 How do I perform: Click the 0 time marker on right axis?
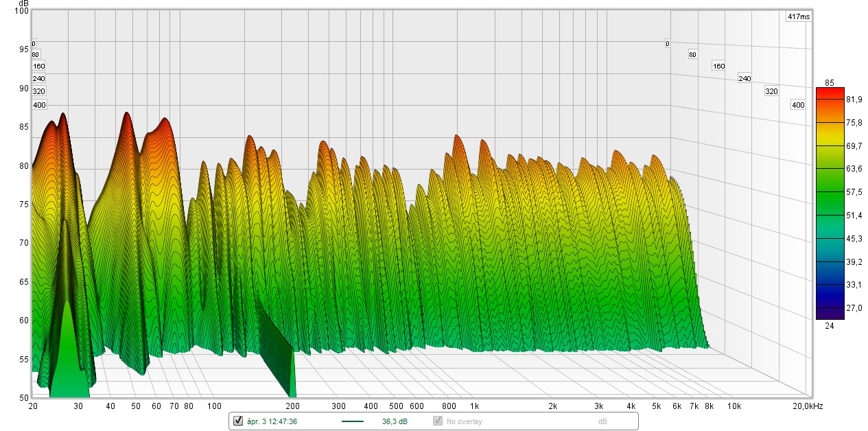(667, 44)
